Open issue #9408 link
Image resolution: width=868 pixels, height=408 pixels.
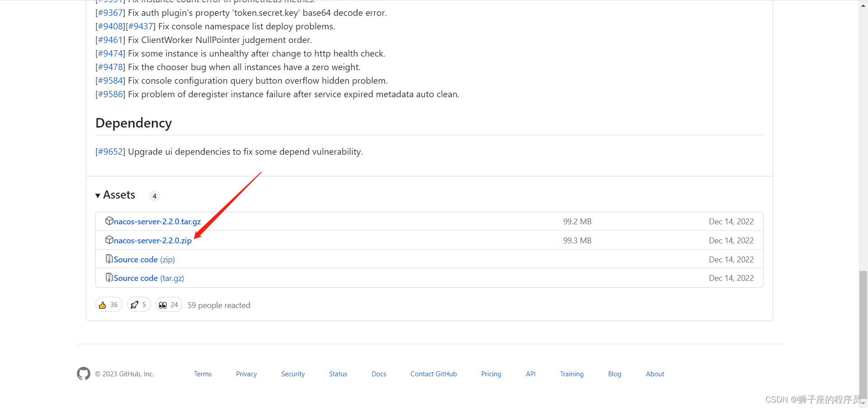click(110, 26)
